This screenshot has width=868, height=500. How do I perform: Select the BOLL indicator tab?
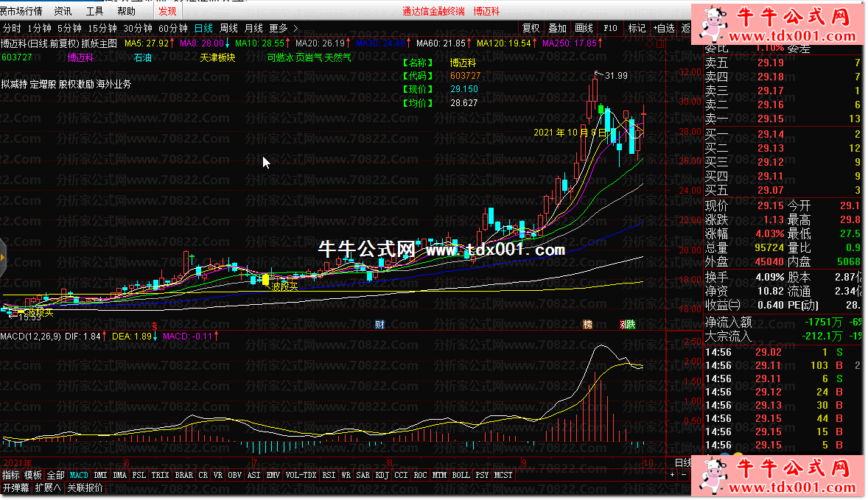pos(461,475)
